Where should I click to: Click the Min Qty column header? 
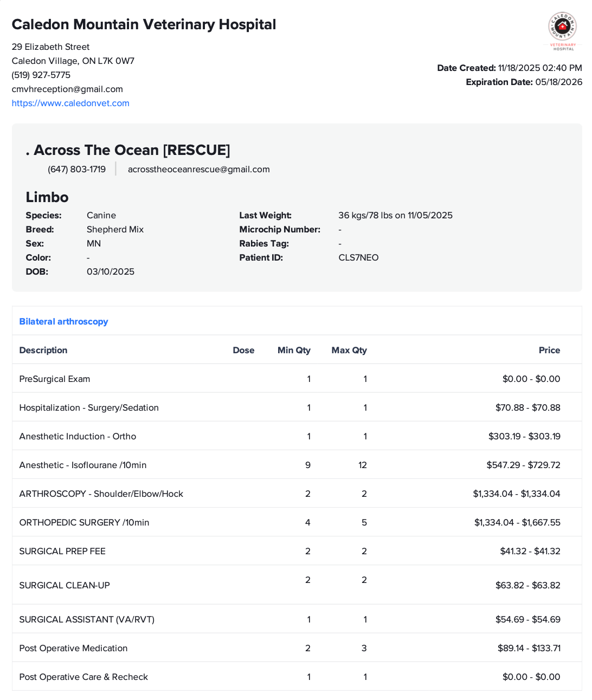tap(294, 350)
